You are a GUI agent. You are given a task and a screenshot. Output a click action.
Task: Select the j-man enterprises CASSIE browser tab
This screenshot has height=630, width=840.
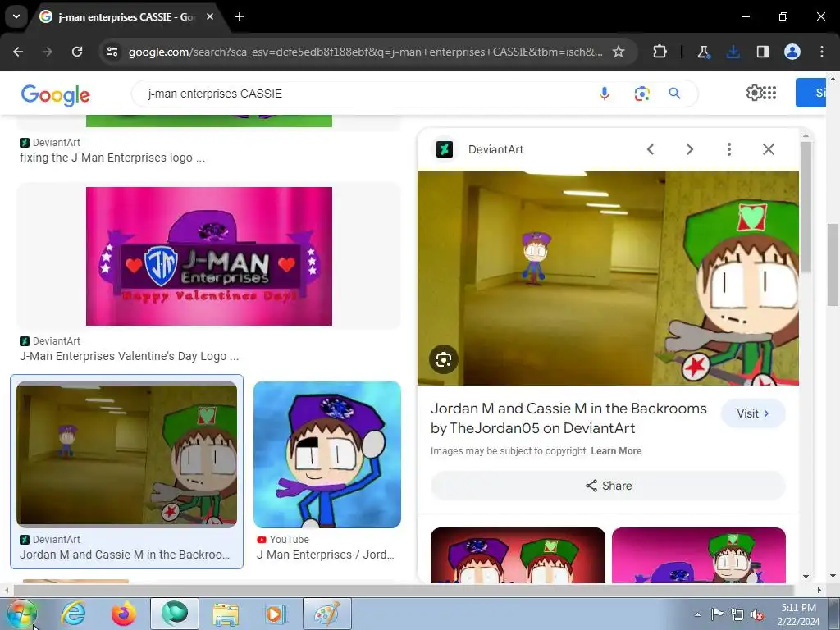pos(126,17)
